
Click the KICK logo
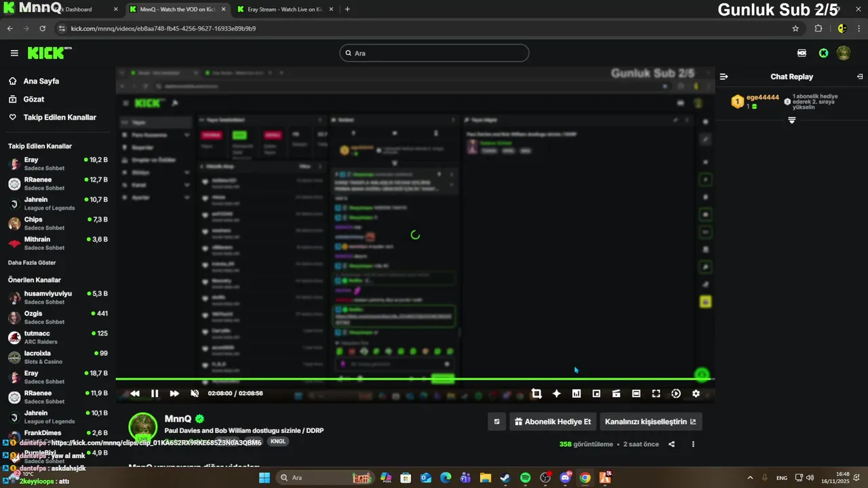[x=50, y=53]
